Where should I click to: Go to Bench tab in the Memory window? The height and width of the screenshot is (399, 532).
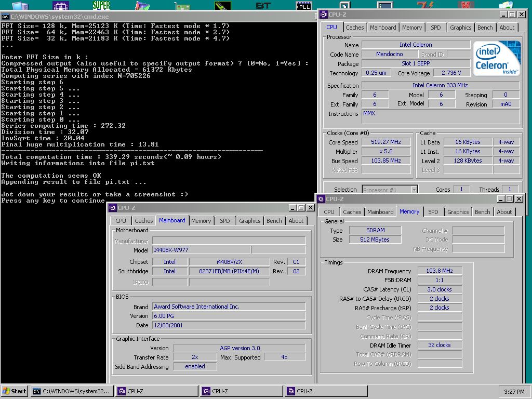[483, 212]
